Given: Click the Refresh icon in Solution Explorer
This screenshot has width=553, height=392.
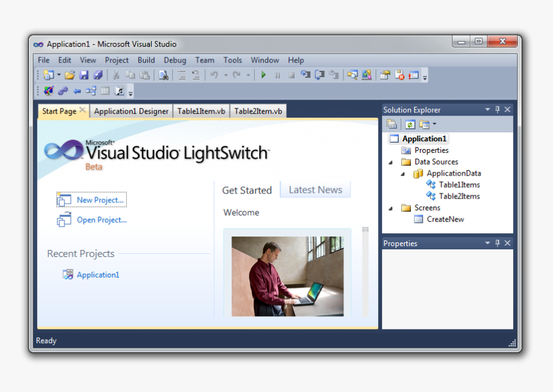Looking at the screenshot, I should pyautogui.click(x=410, y=124).
